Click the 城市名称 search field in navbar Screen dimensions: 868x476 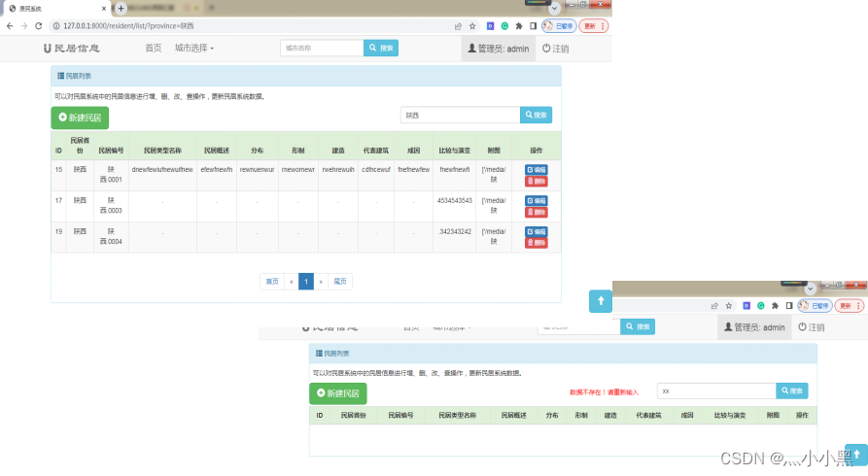pos(322,49)
